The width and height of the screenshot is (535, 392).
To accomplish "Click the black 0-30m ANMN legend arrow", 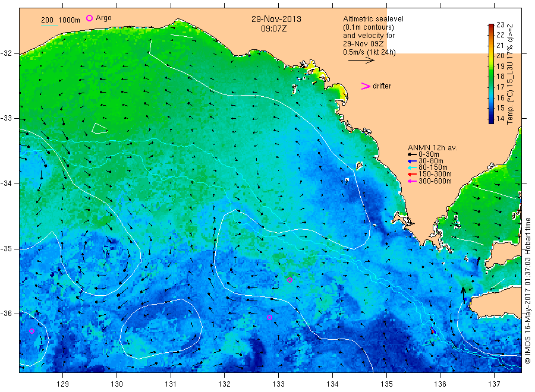I will [x=412, y=154].
